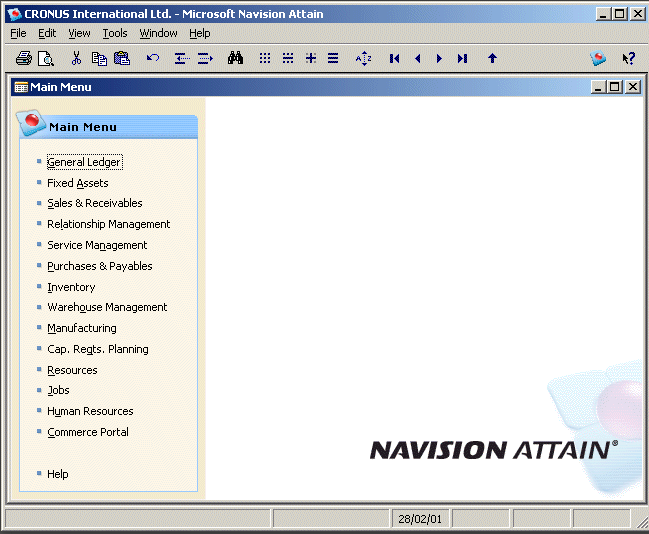Screen dimensions: 649x534
Task: Open the File menu
Action: point(18,33)
